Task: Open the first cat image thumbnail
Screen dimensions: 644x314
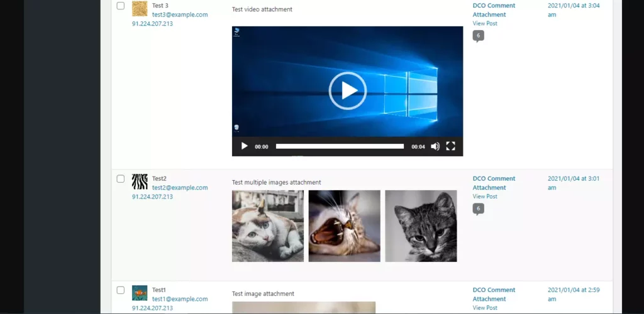Action: [268, 226]
